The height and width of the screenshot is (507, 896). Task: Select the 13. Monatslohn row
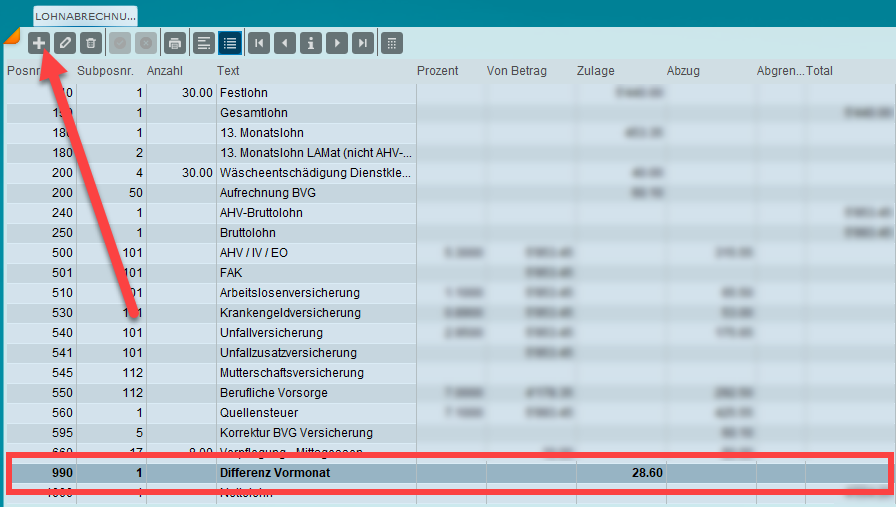pyautogui.click(x=262, y=132)
